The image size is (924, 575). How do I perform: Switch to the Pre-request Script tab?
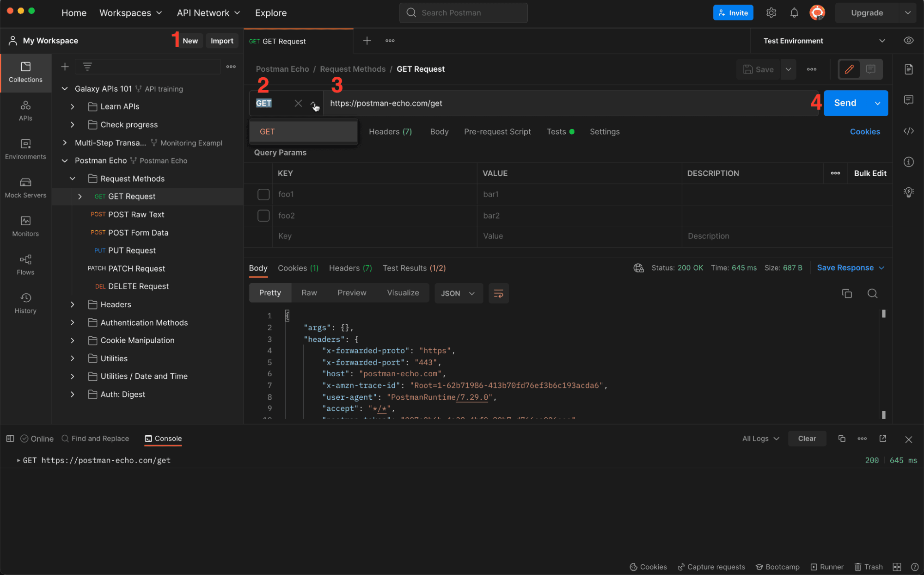(497, 132)
